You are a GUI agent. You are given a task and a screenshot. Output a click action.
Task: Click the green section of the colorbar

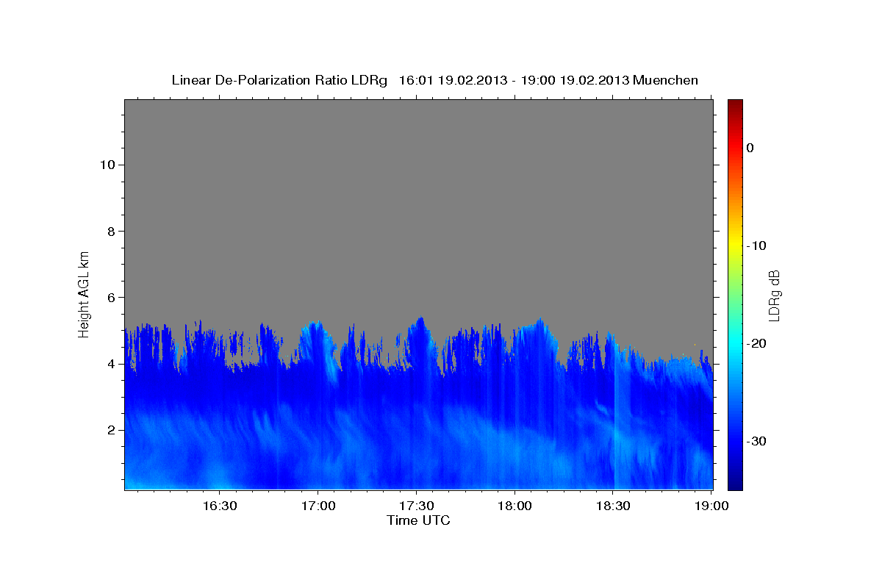[735, 294]
